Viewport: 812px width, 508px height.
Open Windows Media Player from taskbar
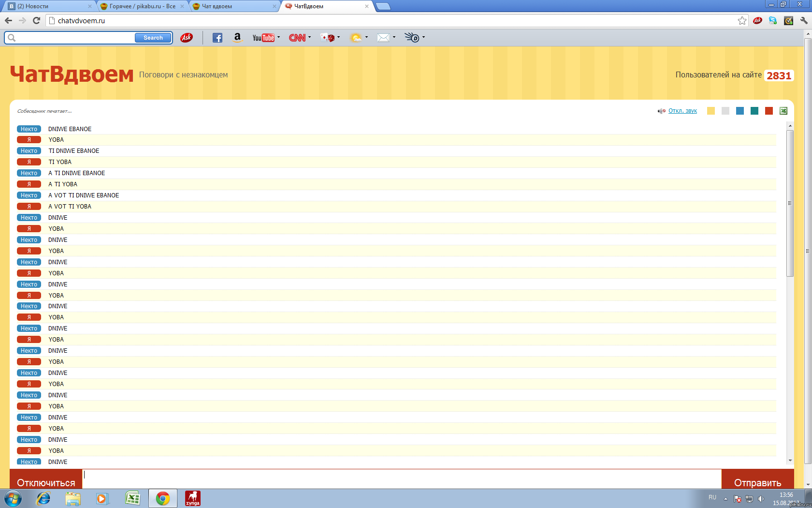102,498
